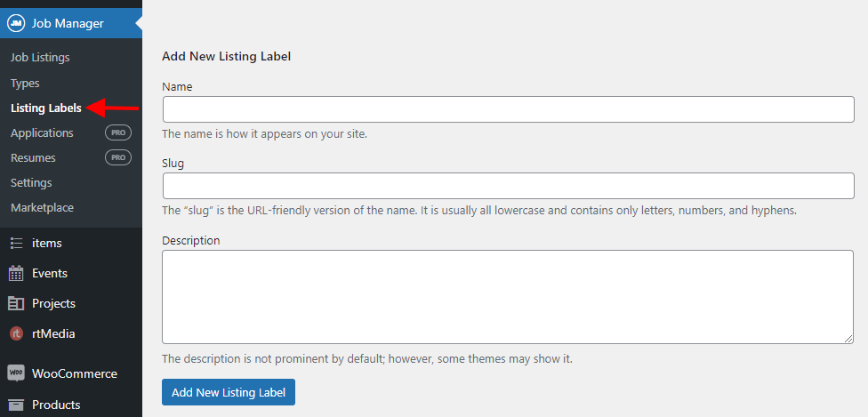This screenshot has width=868, height=417.
Task: Click the Events calendar icon
Action: 16,273
